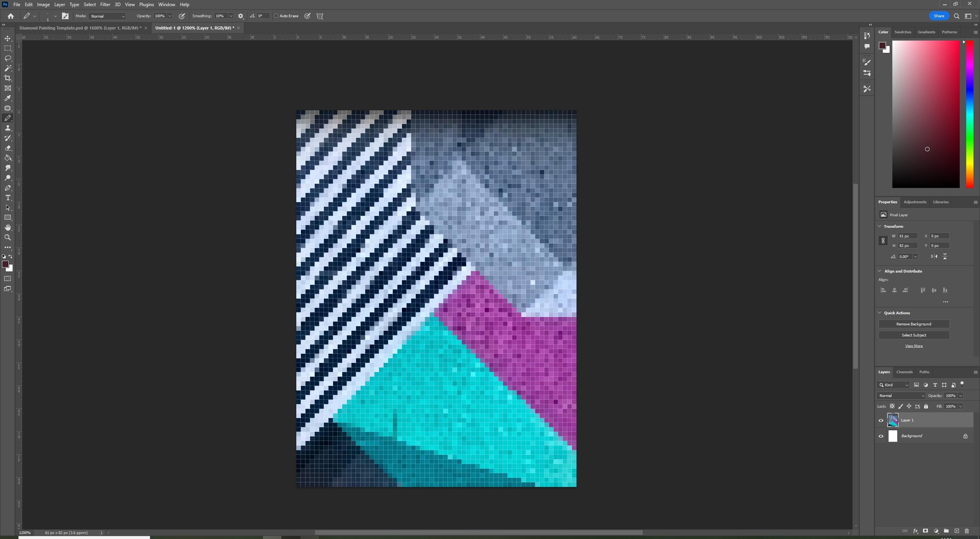The width and height of the screenshot is (980, 539).
Task: Select the Rectangular Marquee tool
Action: (8, 49)
